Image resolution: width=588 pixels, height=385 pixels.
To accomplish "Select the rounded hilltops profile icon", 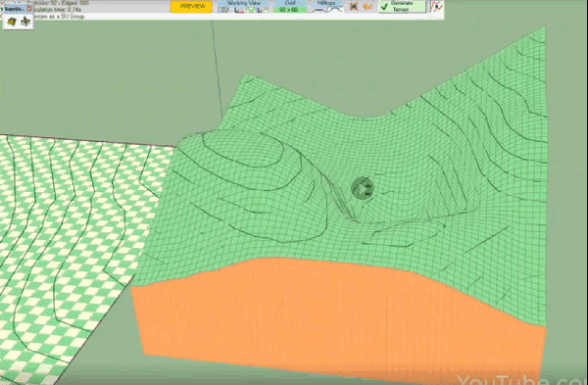I will pos(335,10).
